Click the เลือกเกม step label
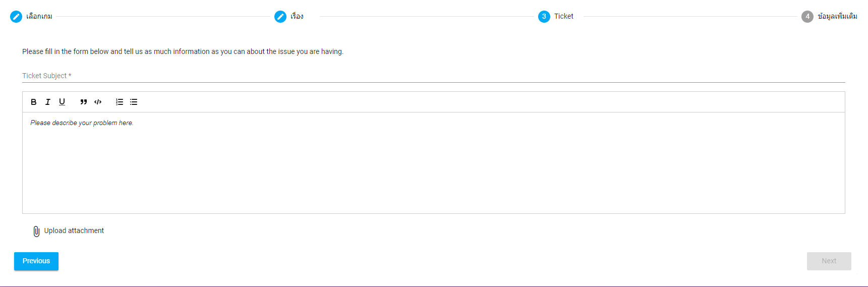This screenshot has height=287, width=868. click(x=39, y=16)
